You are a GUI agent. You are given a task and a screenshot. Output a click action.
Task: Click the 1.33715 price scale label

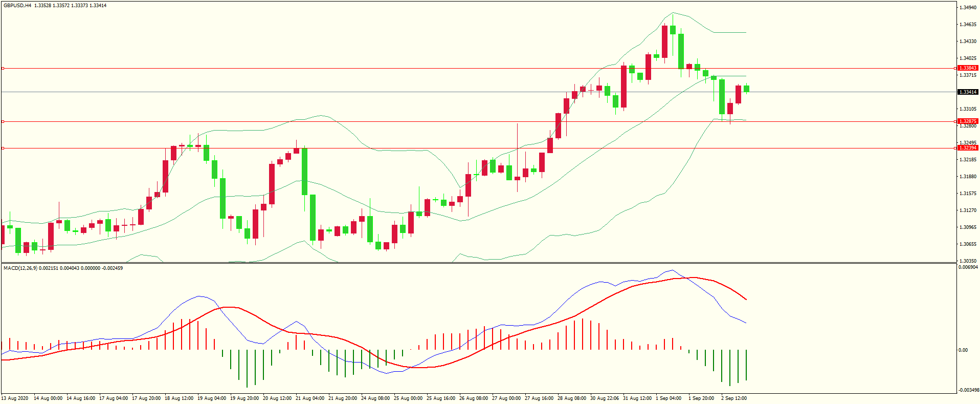pos(968,75)
